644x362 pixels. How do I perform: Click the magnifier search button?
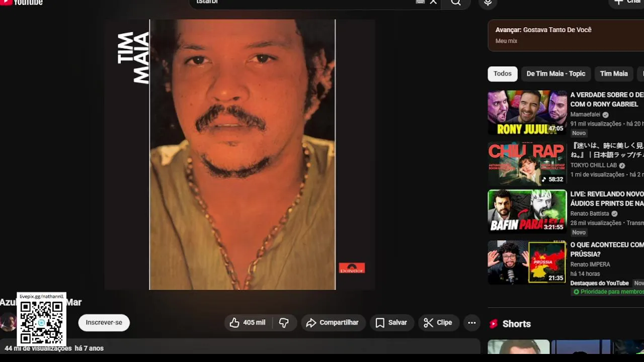coord(456,3)
